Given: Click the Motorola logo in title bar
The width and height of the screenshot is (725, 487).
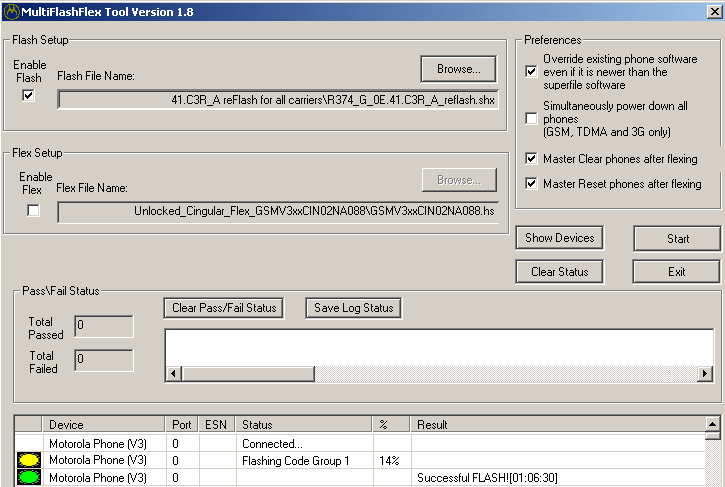Looking at the screenshot, I should 11,12.
